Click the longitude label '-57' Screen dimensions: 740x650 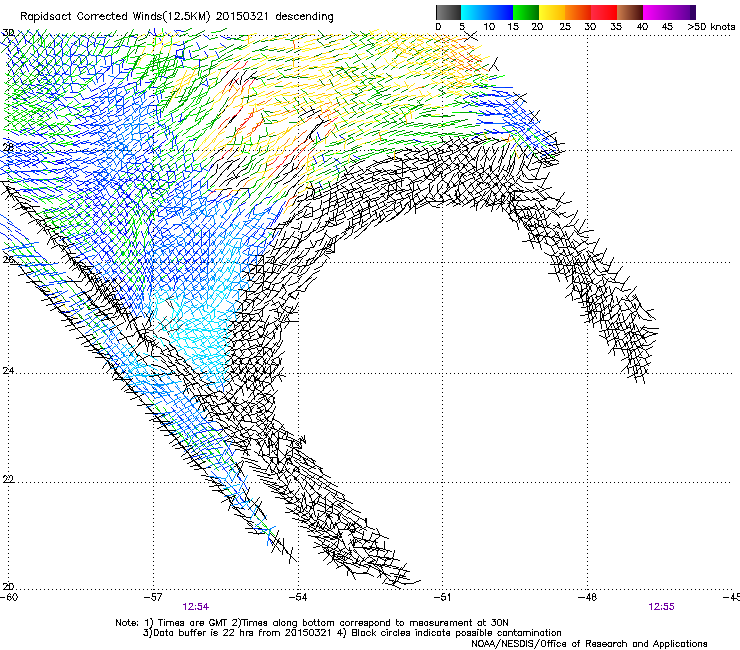[153, 597]
